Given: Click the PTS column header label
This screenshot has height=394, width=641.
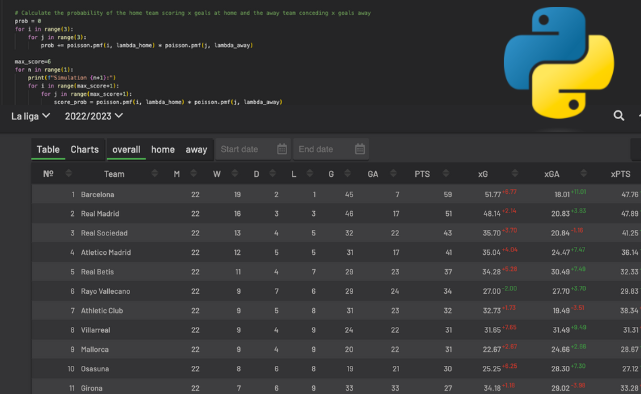Looking at the screenshot, I should coord(422,174).
